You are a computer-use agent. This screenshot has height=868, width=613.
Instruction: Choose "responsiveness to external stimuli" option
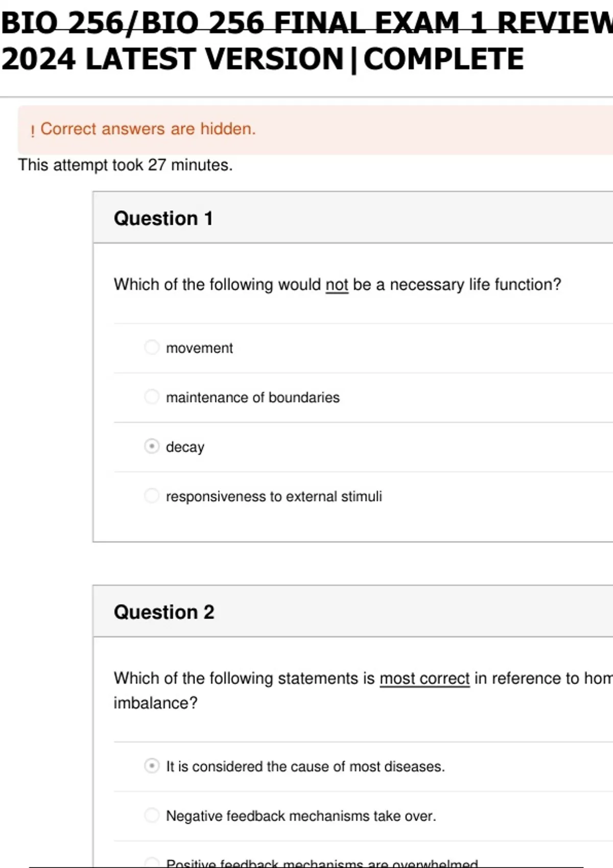click(x=152, y=495)
